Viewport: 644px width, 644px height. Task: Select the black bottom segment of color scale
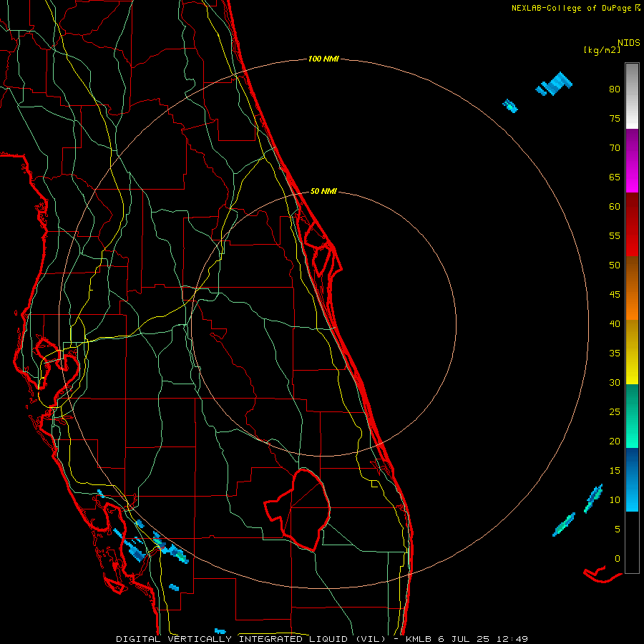coord(632,542)
